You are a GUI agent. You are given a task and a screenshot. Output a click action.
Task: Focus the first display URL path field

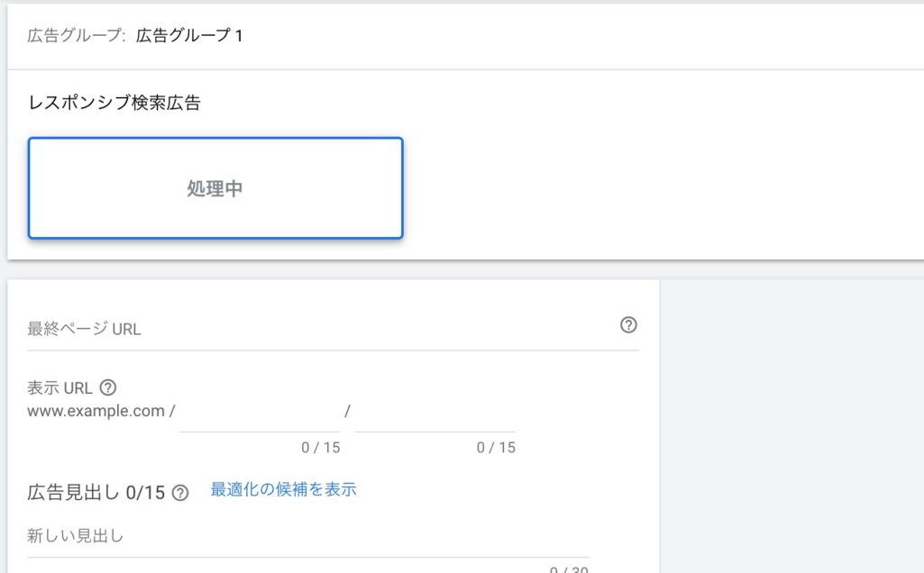(260, 414)
